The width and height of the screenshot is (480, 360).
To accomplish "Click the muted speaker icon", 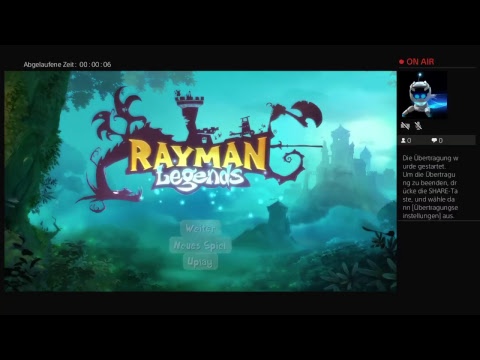I will click(405, 126).
